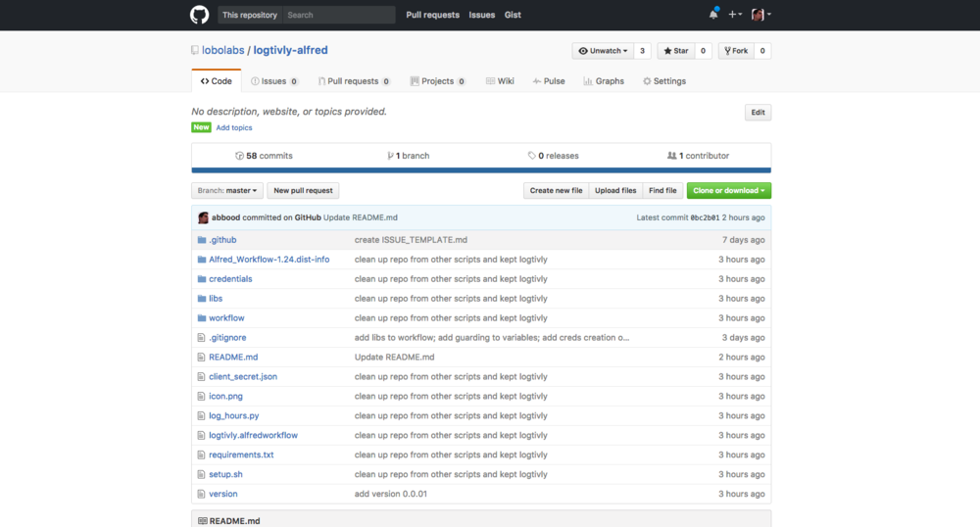
Task: Click the repository book icon beside lobolabs
Action: 195,50
